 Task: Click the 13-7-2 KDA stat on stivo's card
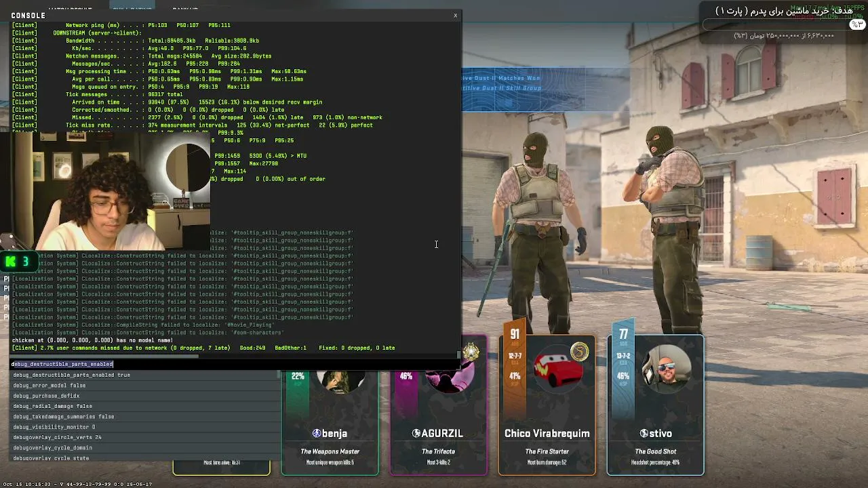[x=623, y=356]
